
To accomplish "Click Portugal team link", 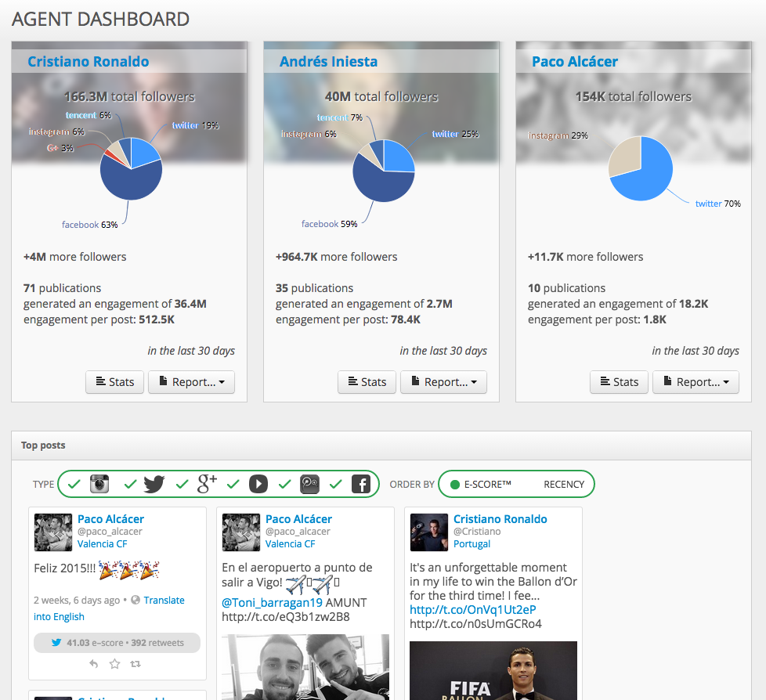I will (x=472, y=543).
